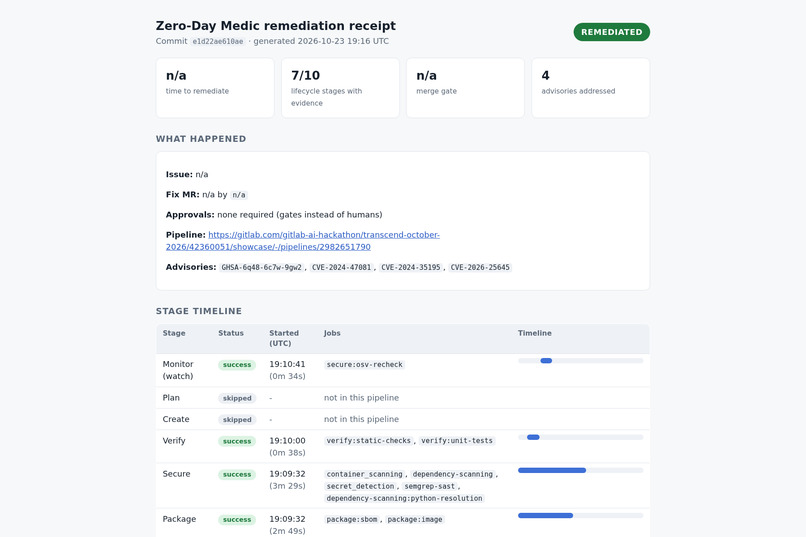Click the Approvals 'none required' text
The height and width of the screenshot is (537, 806).
300,215
